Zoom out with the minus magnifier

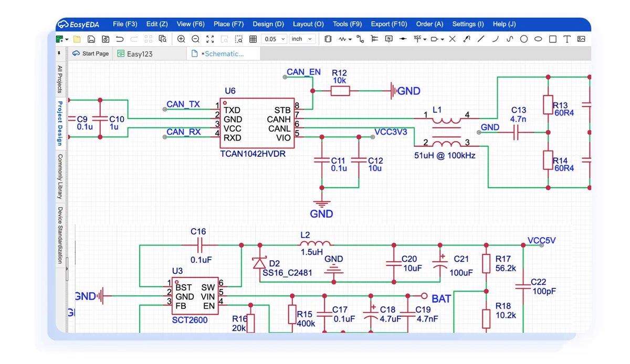(195, 39)
